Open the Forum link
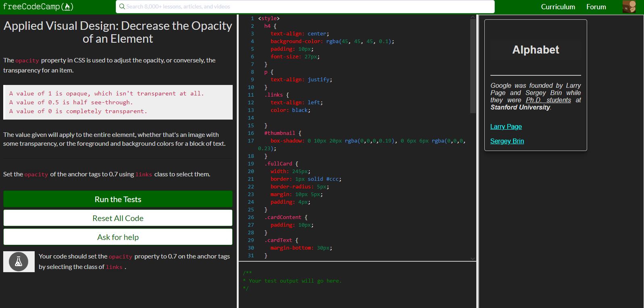The height and width of the screenshot is (308, 644). coord(596,7)
